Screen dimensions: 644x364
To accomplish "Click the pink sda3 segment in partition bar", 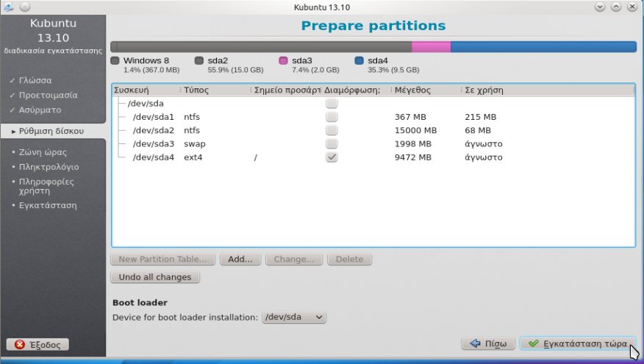I will click(431, 46).
